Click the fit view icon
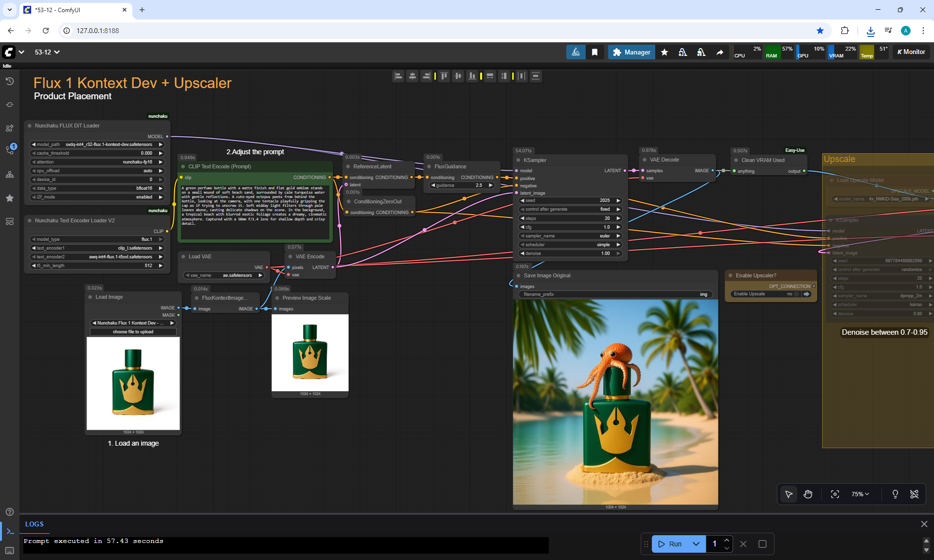This screenshot has width=934, height=560. click(x=835, y=494)
